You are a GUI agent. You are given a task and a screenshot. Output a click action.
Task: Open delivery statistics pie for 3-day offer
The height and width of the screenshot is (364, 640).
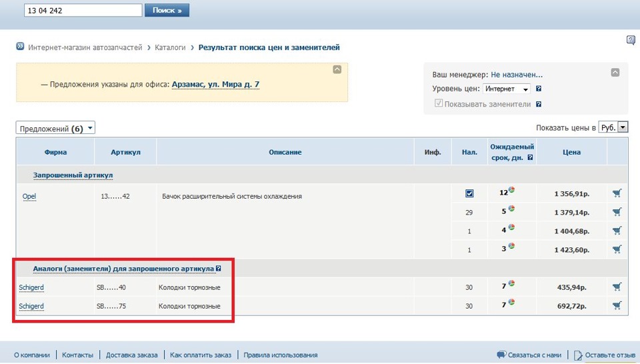click(511, 245)
